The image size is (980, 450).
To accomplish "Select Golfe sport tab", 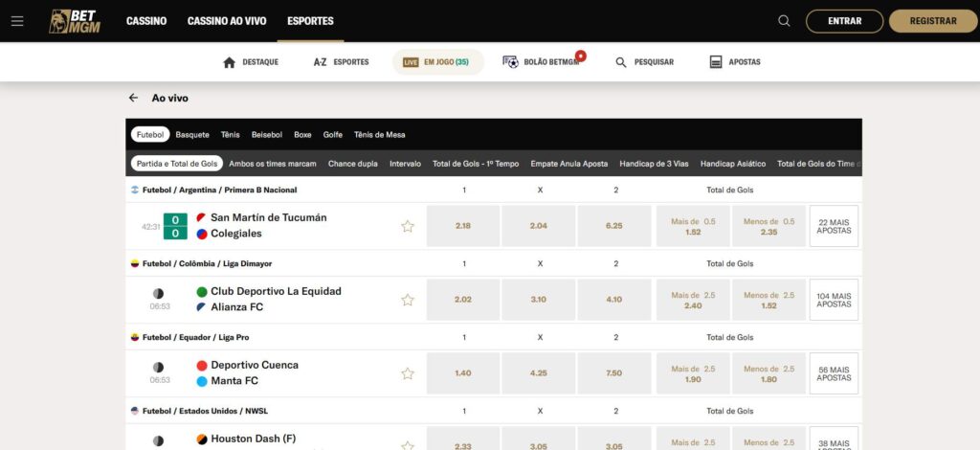I will pos(332,134).
